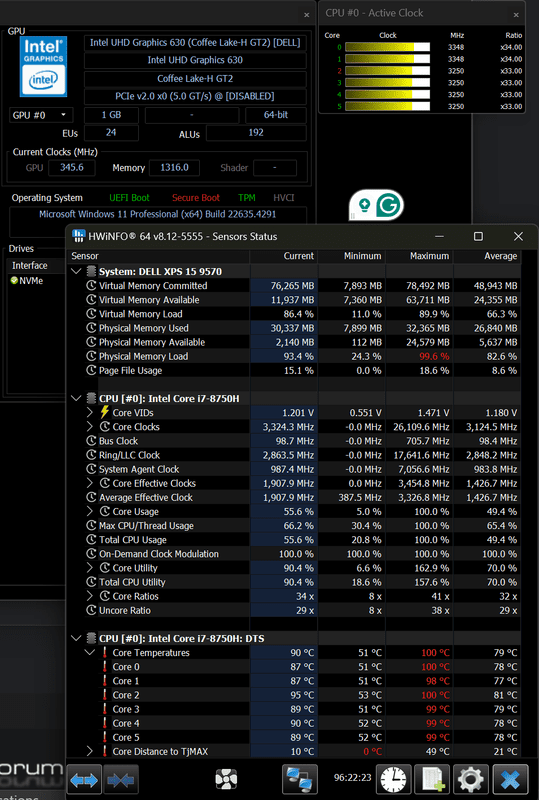Expand the Core Distance to TjMAX row

(90, 751)
